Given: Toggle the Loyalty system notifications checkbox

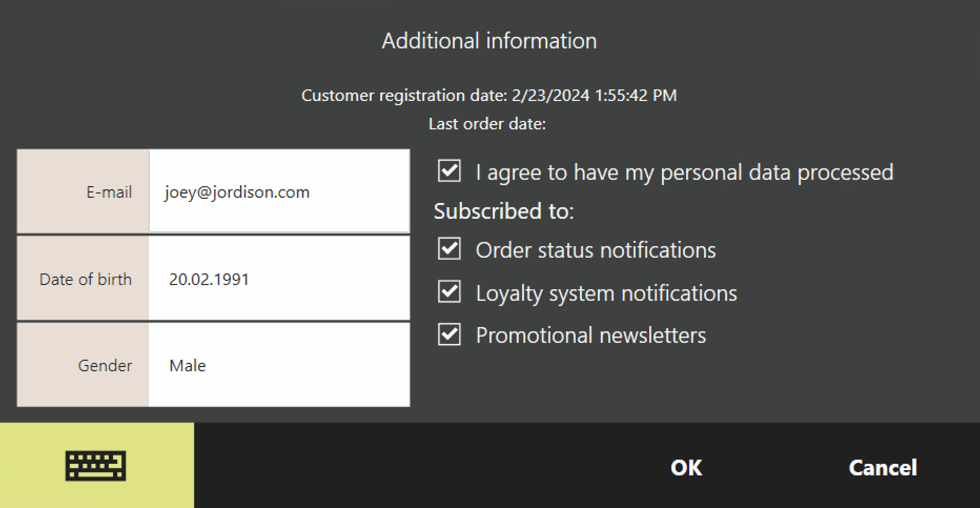Looking at the screenshot, I should click(x=450, y=292).
